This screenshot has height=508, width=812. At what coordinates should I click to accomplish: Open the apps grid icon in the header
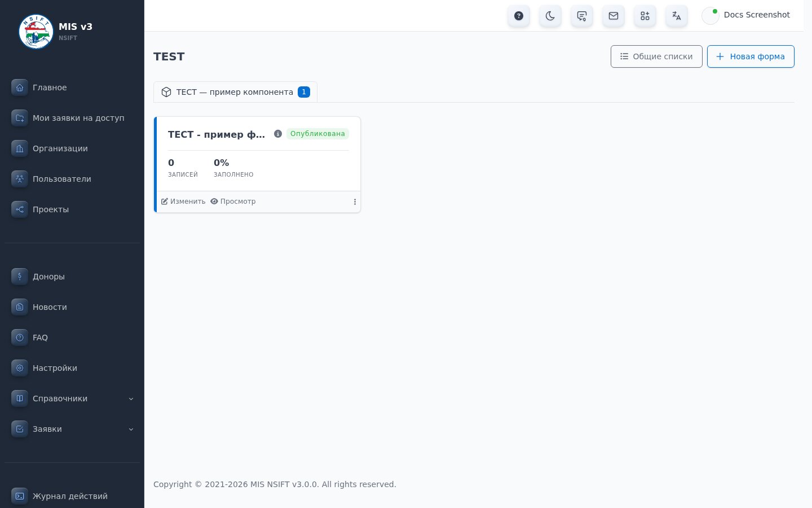tap(645, 16)
